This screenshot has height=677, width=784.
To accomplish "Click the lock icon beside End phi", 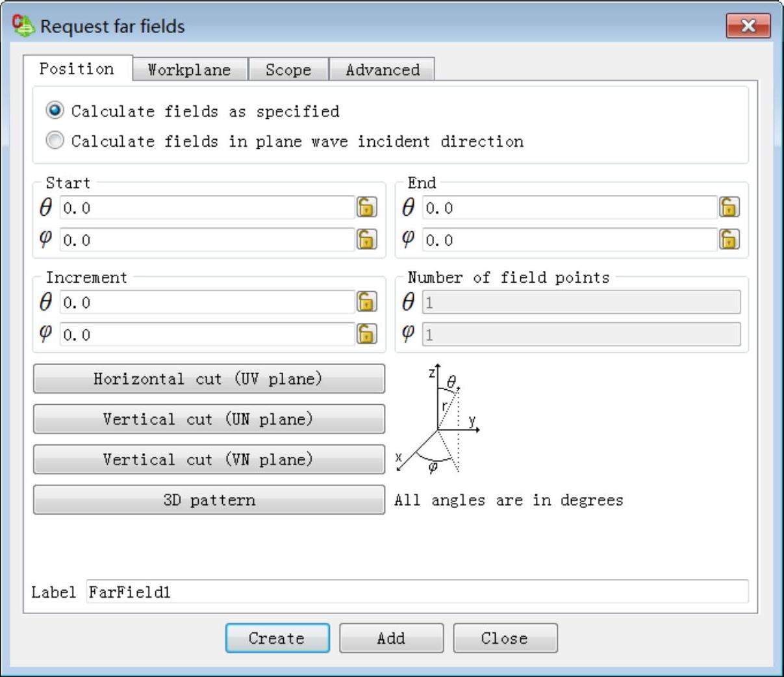I will [x=729, y=240].
